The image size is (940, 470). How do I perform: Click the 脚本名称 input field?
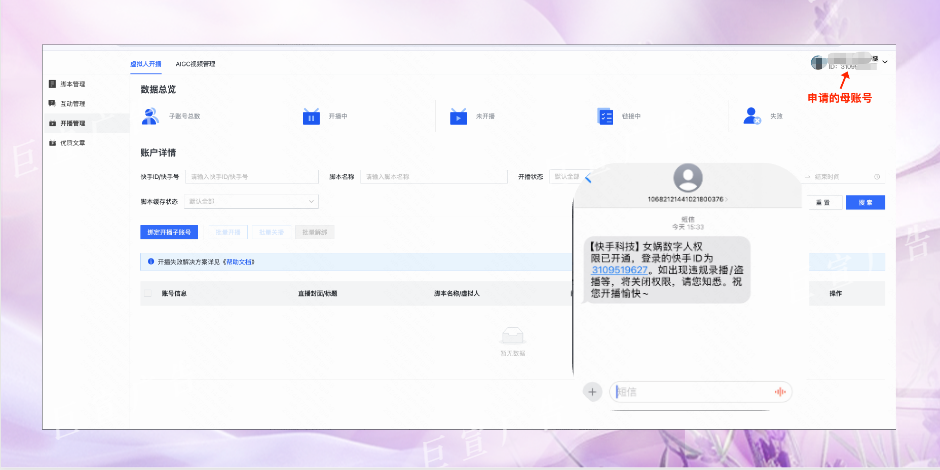point(434,177)
